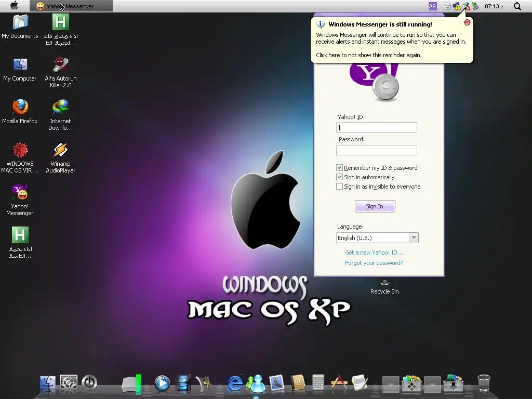Open the blue media player dock icon
532x399 pixels.
point(162,383)
